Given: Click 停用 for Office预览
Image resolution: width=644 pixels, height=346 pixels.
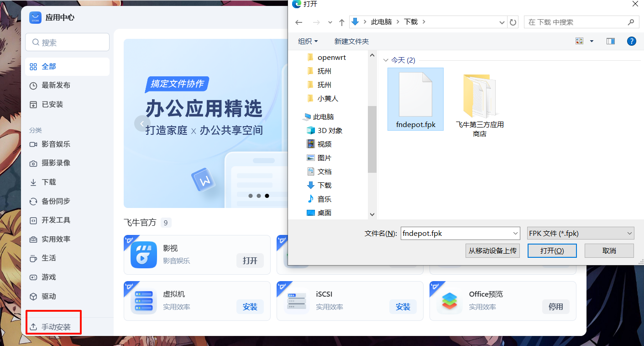Looking at the screenshot, I should click(556, 307).
